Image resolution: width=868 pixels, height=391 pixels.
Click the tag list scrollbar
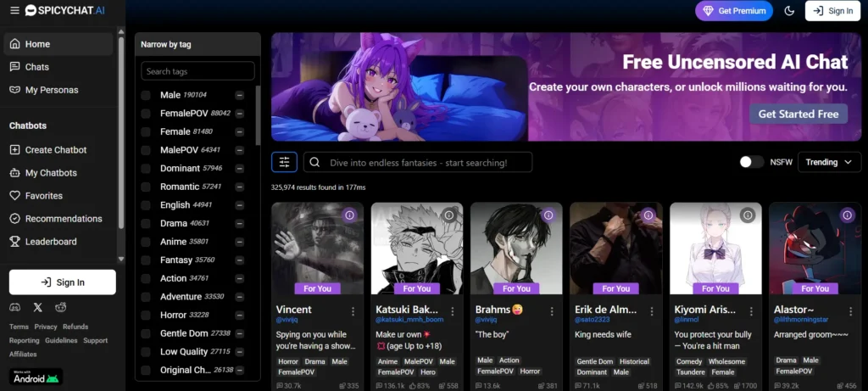coord(258,115)
